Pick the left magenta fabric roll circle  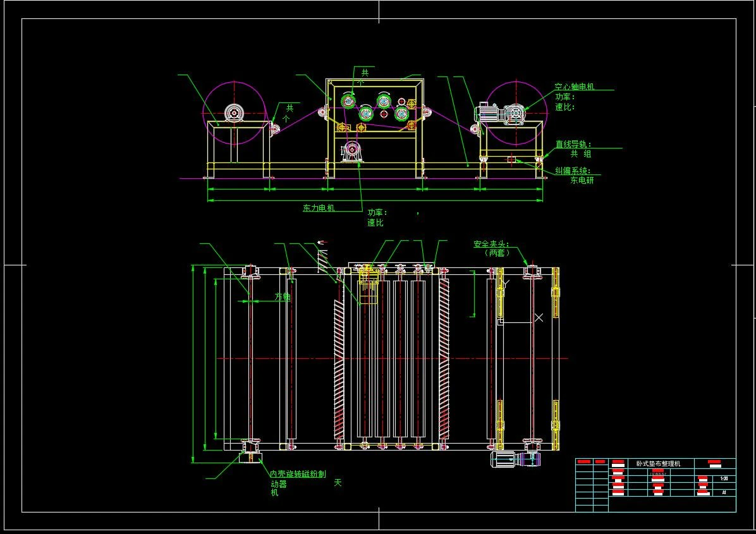coord(234,113)
